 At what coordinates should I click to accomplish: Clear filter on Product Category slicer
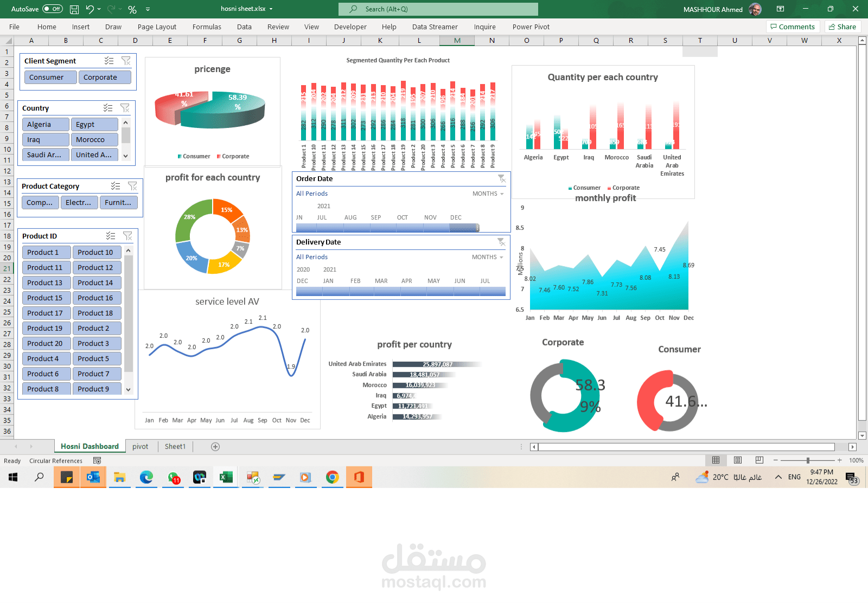132,186
